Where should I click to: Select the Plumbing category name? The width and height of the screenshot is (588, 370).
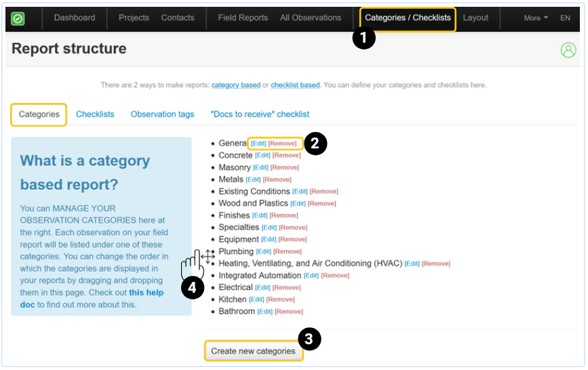[x=236, y=251]
